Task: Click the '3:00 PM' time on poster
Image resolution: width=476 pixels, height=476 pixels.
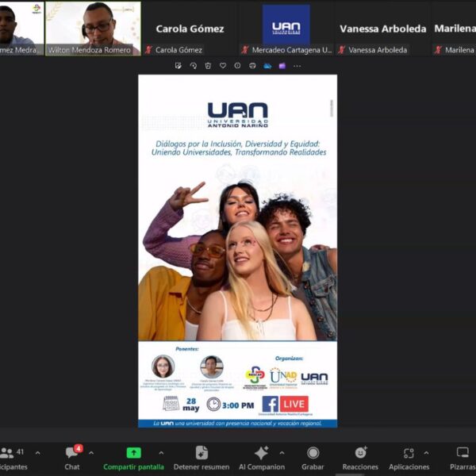Action: click(x=238, y=405)
